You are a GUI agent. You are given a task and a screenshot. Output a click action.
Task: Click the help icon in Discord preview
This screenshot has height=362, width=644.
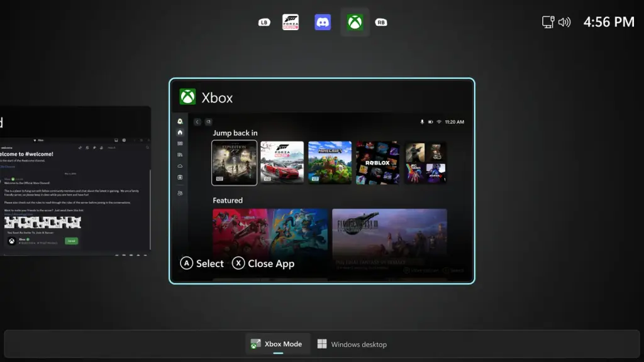[124, 140]
